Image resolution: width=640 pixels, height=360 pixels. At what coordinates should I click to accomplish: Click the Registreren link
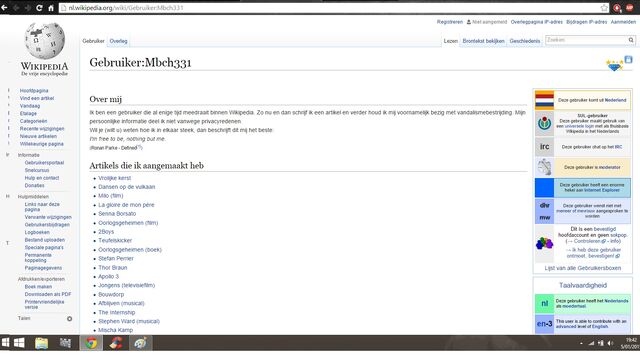pyautogui.click(x=449, y=22)
